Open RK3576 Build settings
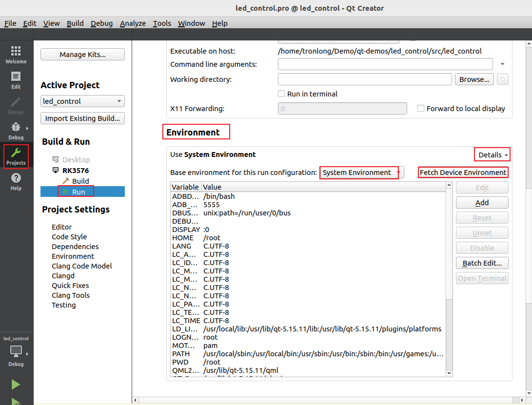 80,181
